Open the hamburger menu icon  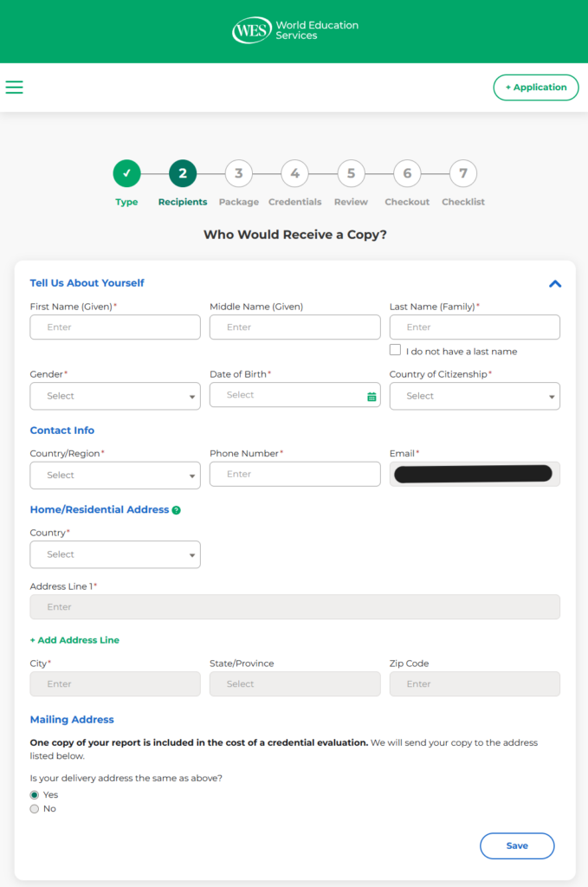point(14,87)
